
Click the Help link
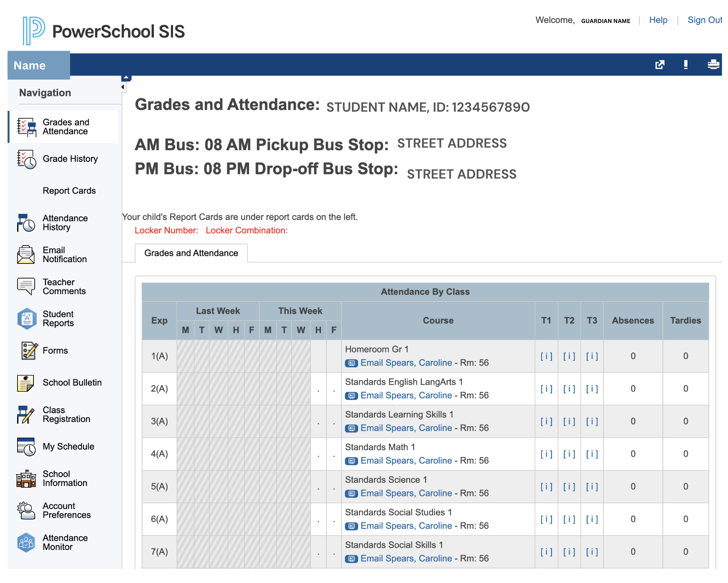tap(658, 20)
